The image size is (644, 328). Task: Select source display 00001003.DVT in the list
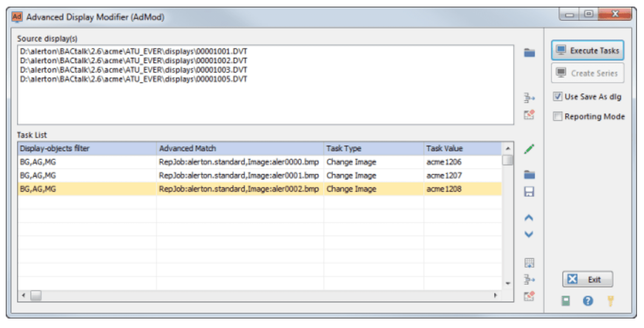point(134,70)
